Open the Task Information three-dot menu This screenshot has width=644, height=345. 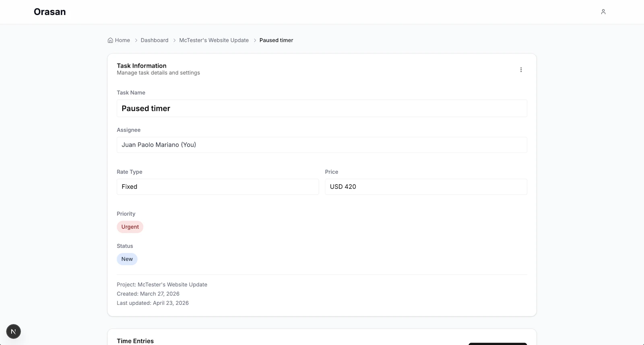pos(521,70)
